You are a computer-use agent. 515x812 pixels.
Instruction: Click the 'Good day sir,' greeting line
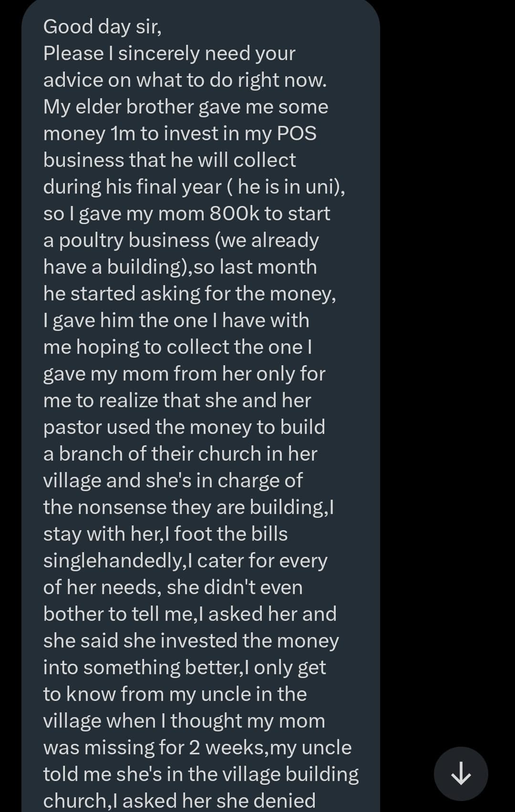(x=103, y=27)
